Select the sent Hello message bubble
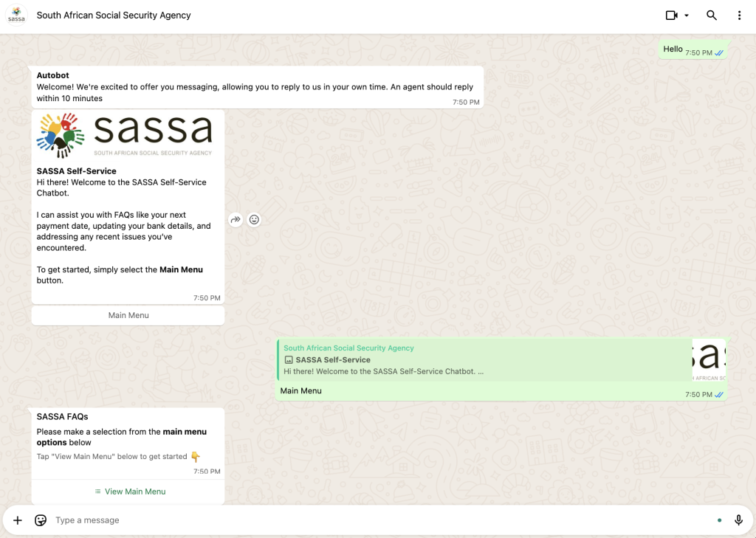756x538 pixels. (673, 49)
